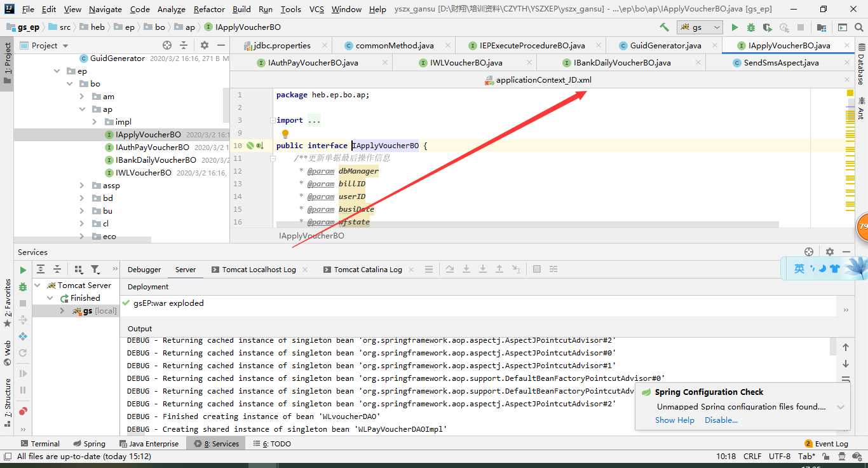Expand the am folder
868x468 pixels.
click(x=82, y=97)
